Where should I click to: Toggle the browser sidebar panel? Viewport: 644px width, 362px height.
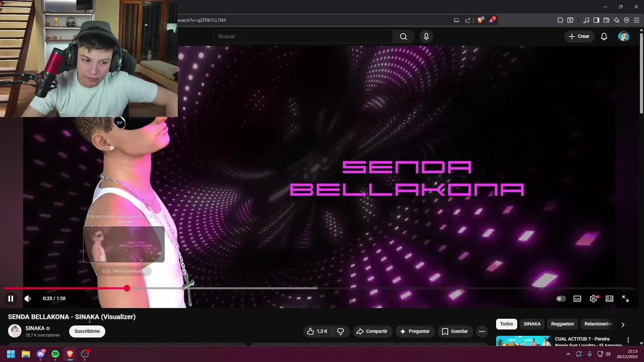click(596, 20)
